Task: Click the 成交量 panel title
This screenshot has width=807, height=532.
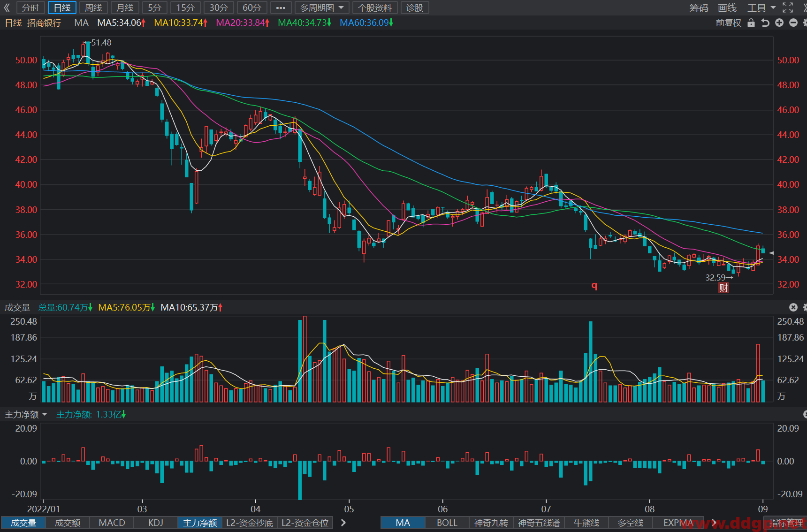Action: point(17,307)
